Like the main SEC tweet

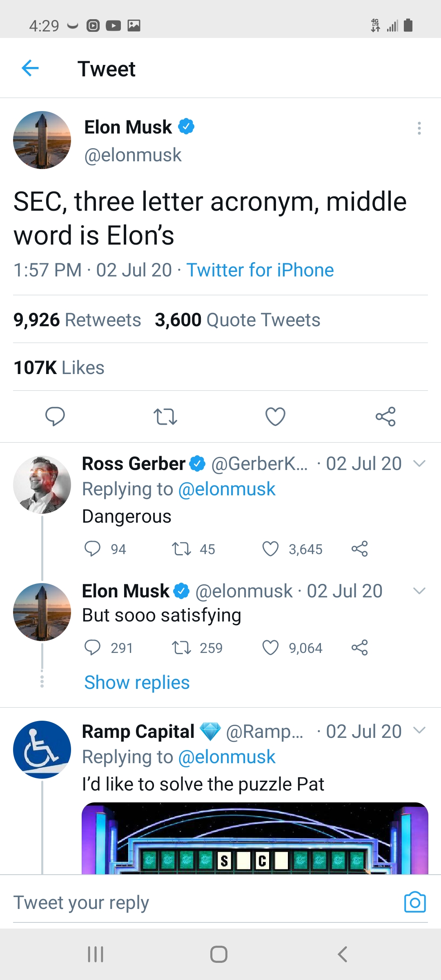(275, 416)
